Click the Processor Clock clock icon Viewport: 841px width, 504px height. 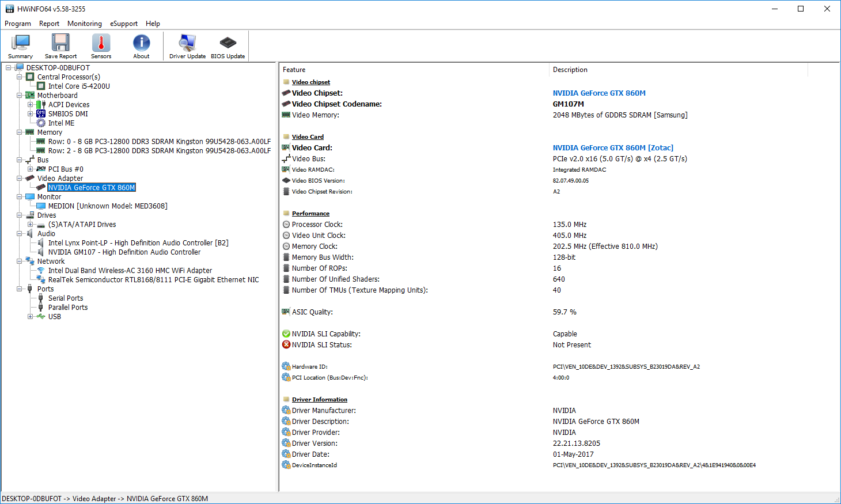pyautogui.click(x=286, y=224)
